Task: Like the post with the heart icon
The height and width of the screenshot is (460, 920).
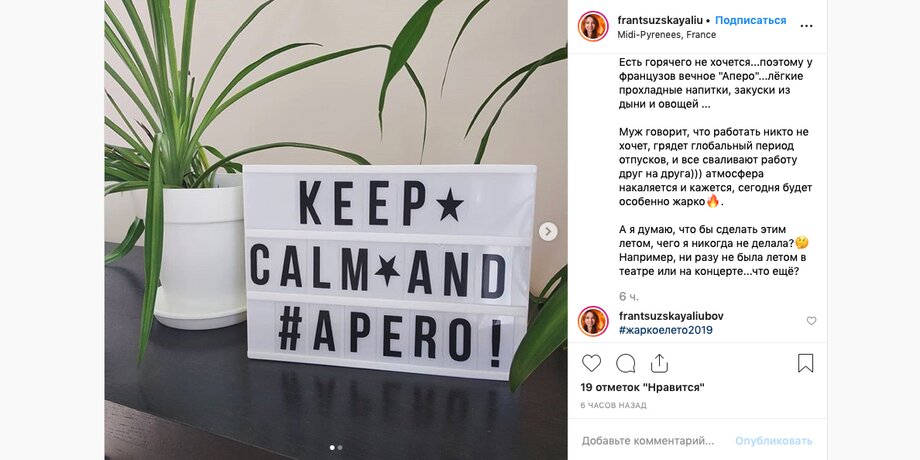Action: [591, 363]
